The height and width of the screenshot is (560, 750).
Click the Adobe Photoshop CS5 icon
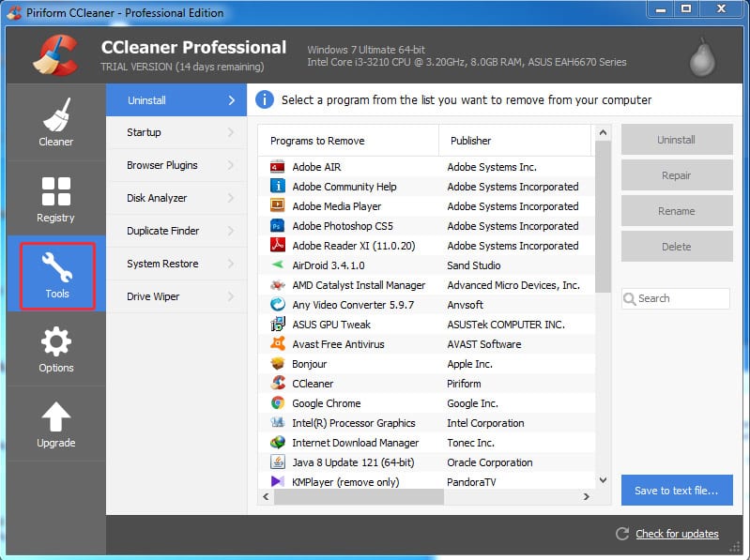coord(278,226)
